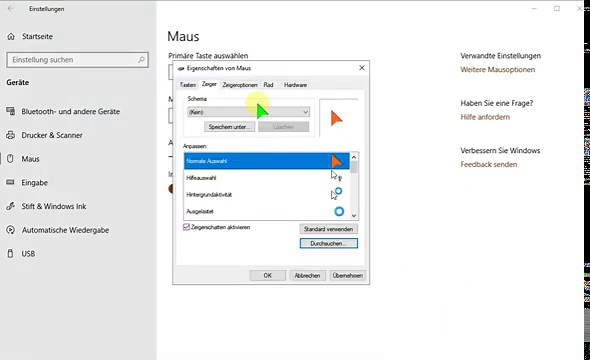Click the Abbrechen button
This screenshot has width=590, height=360.
(x=307, y=275)
